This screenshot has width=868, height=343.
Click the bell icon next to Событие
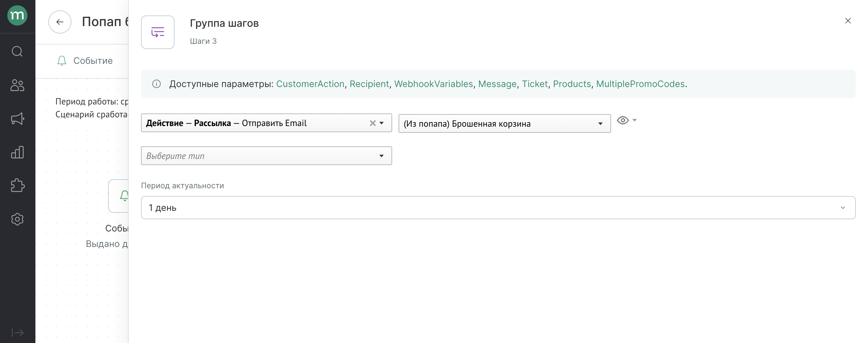(62, 61)
